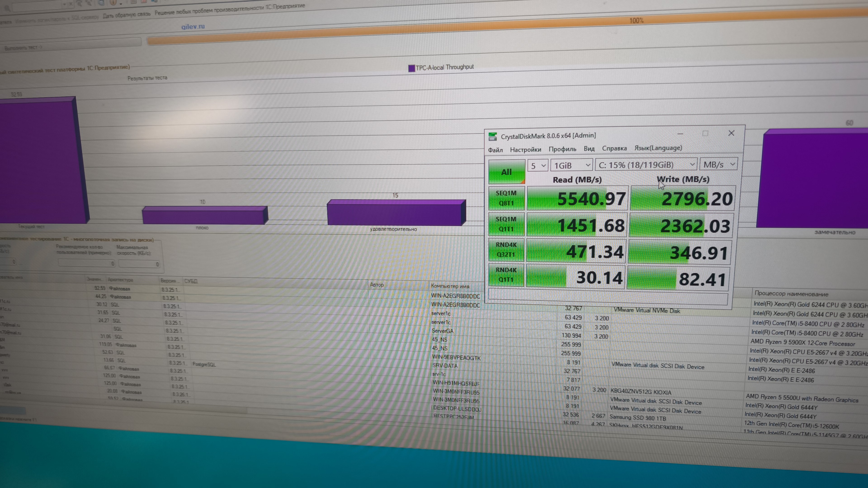Click the PostgreSQL cell in СУБД column
Image resolution: width=868 pixels, height=488 pixels.
pyautogui.click(x=204, y=364)
